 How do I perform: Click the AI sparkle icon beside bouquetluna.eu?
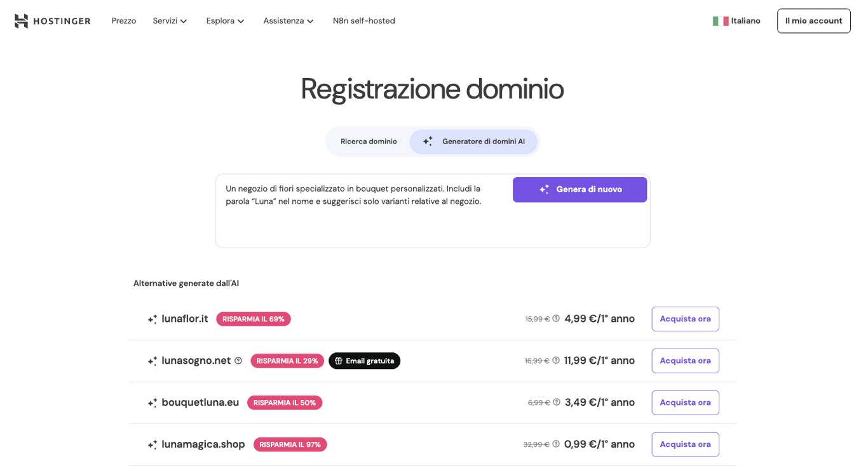pos(152,403)
